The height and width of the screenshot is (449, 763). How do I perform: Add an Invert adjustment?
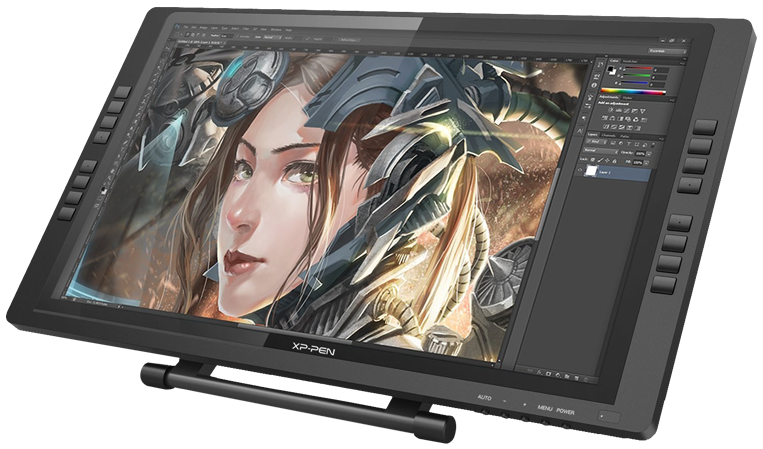pos(606,126)
